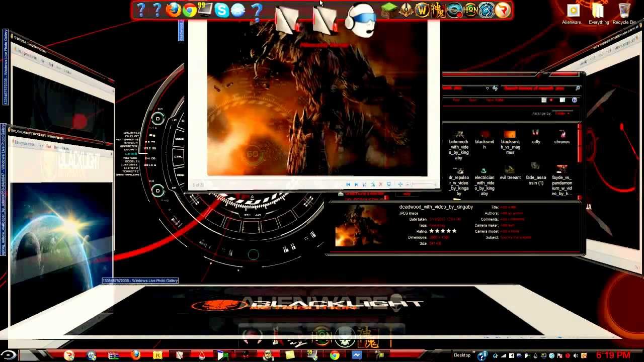
Task: Open the Everything desktop folder
Action: click(x=598, y=14)
